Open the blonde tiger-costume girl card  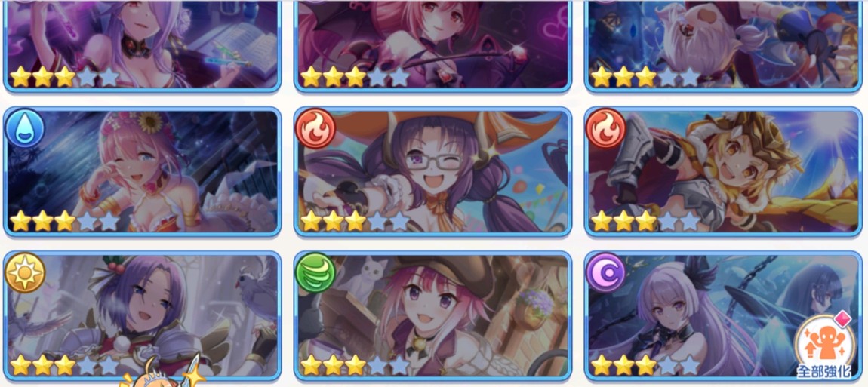[x=723, y=172]
